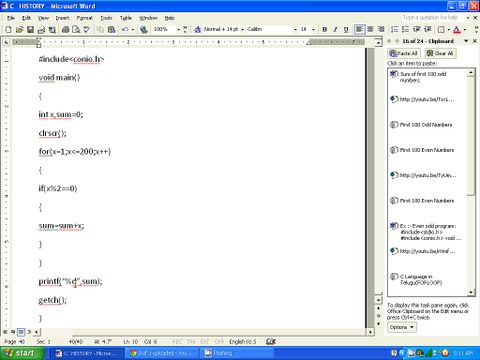Click the Windows start button

coord(22,353)
